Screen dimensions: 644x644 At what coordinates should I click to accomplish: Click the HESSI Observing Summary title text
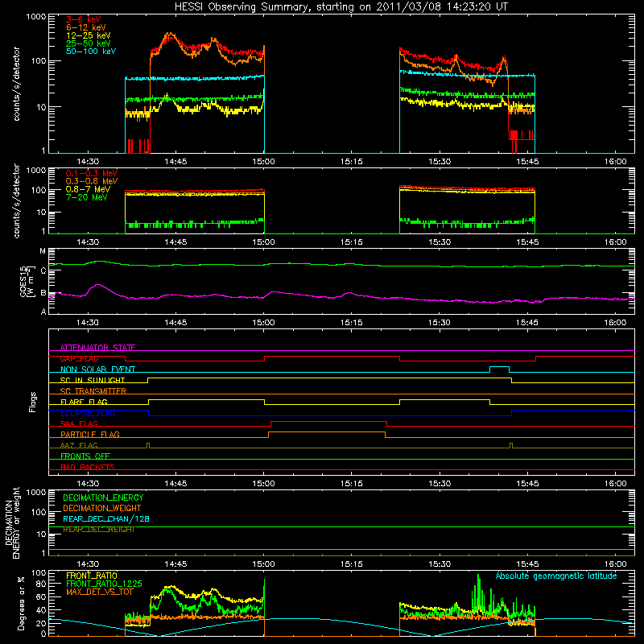coord(341,7)
